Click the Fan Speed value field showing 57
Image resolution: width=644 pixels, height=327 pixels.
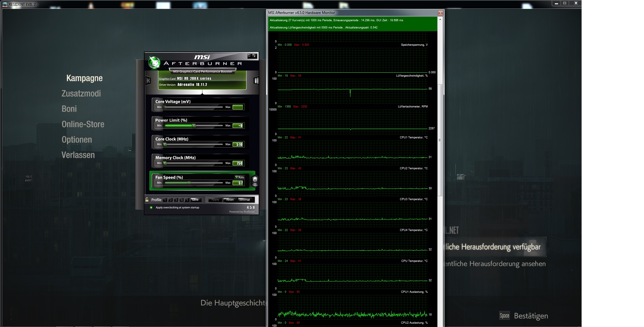(238, 183)
